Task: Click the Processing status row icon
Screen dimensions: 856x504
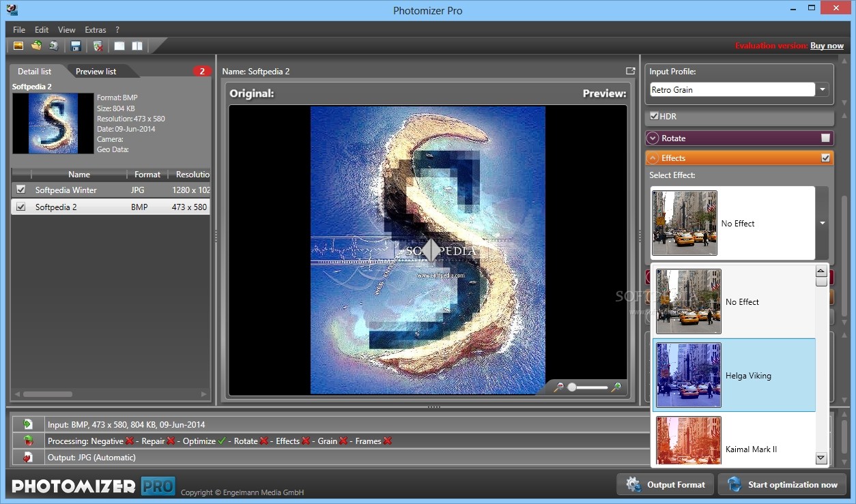Action: point(28,441)
